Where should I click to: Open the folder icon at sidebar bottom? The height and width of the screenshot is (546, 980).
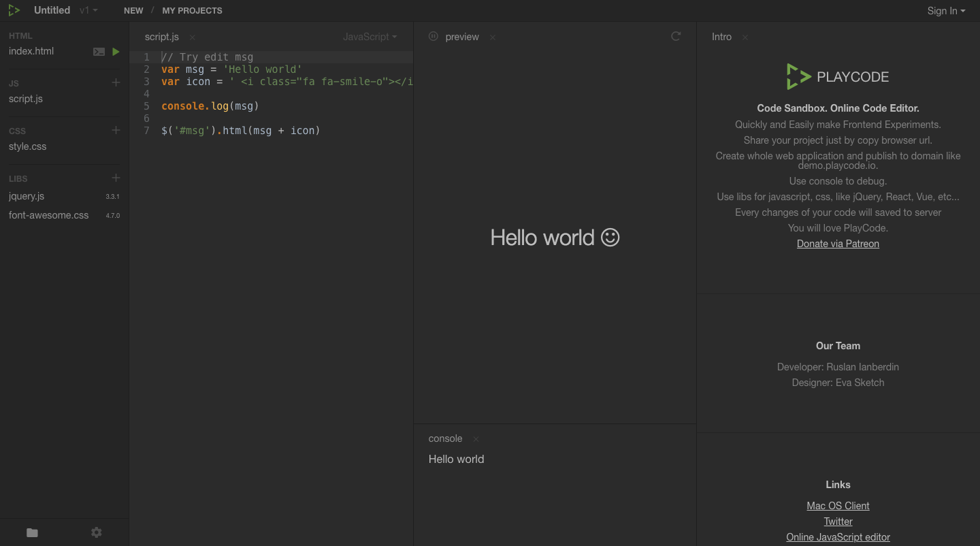32,532
